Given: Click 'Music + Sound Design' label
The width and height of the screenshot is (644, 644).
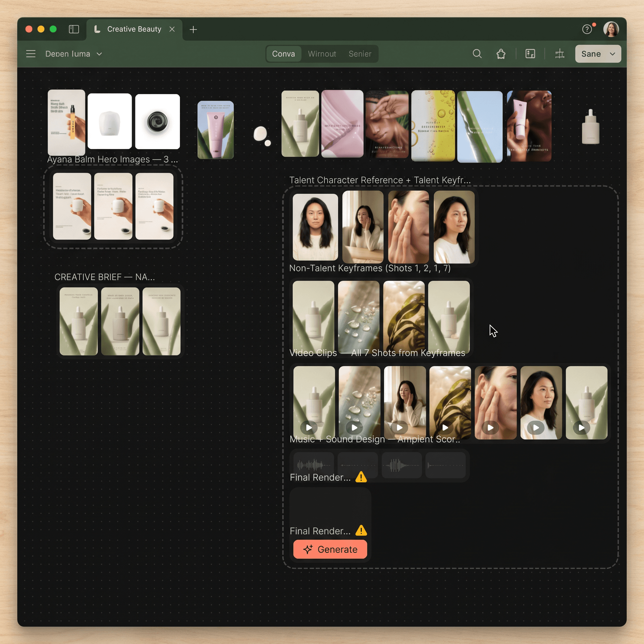Looking at the screenshot, I should [375, 439].
